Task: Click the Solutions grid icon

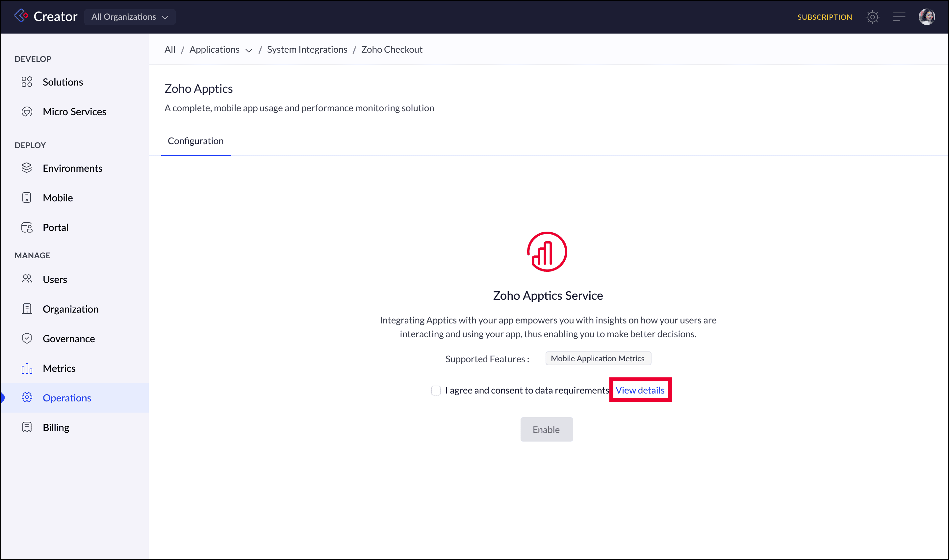Action: (27, 82)
